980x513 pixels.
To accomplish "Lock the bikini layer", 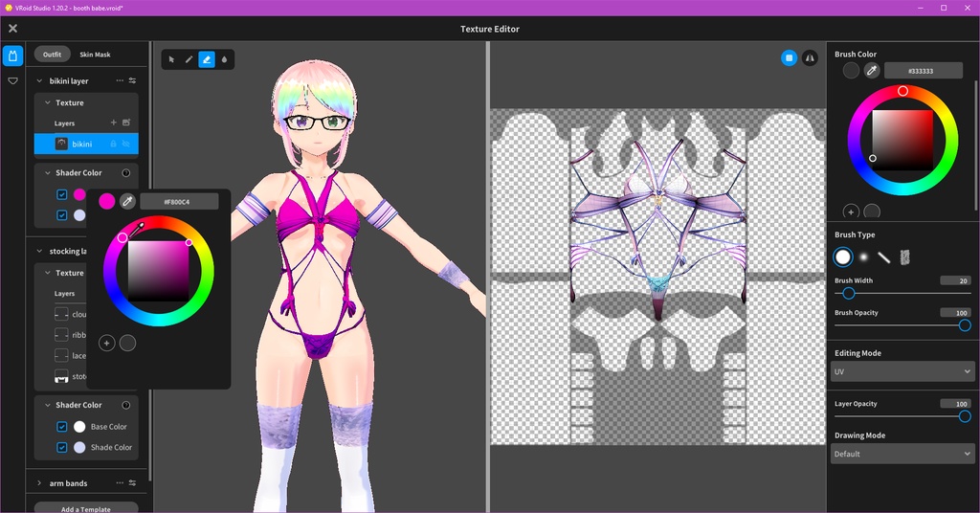I will click(113, 144).
